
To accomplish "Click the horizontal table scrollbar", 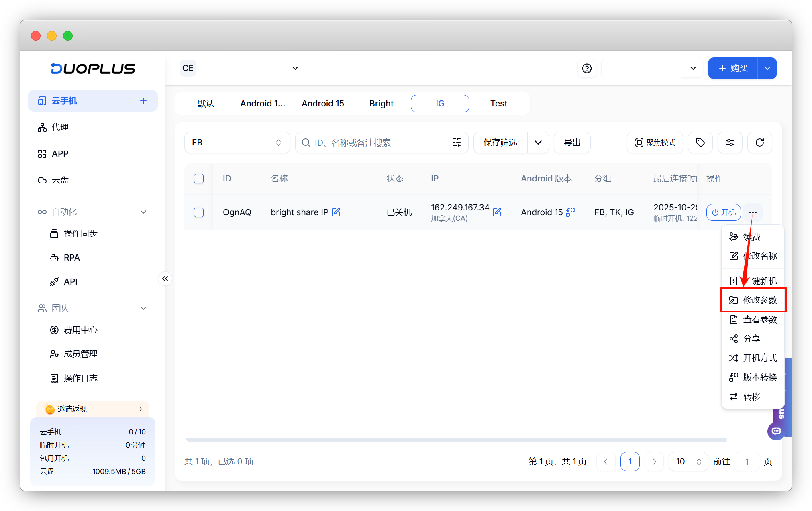I will point(456,440).
